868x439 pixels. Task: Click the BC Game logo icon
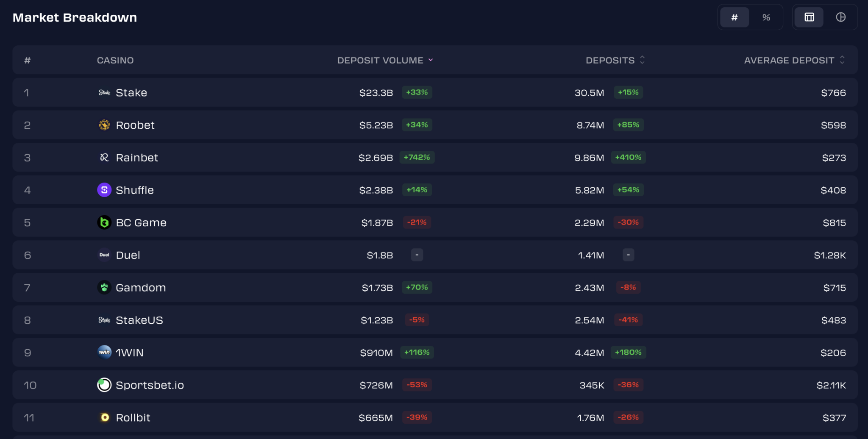pos(104,222)
